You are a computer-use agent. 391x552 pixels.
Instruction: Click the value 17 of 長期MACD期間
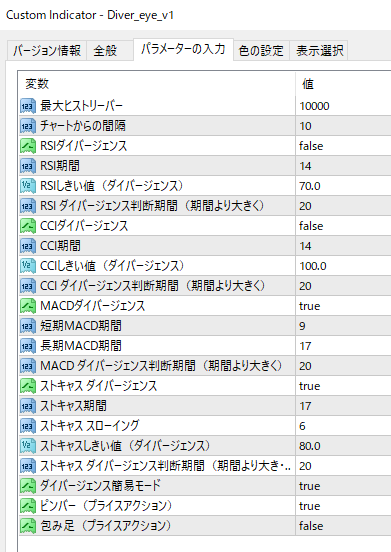pos(305,346)
